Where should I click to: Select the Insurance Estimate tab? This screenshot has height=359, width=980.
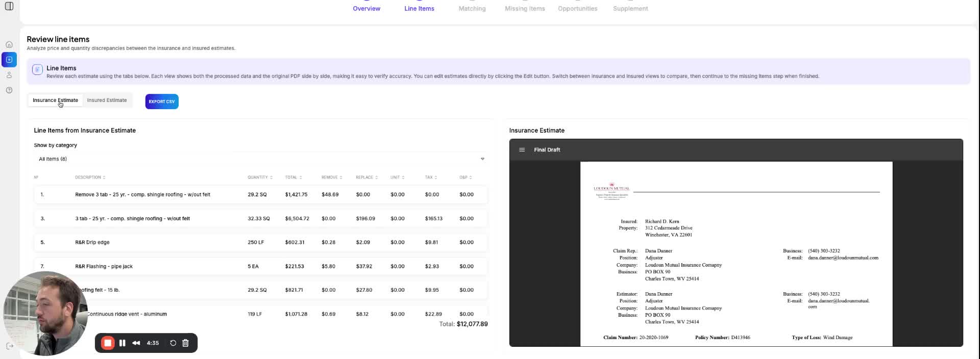55,100
